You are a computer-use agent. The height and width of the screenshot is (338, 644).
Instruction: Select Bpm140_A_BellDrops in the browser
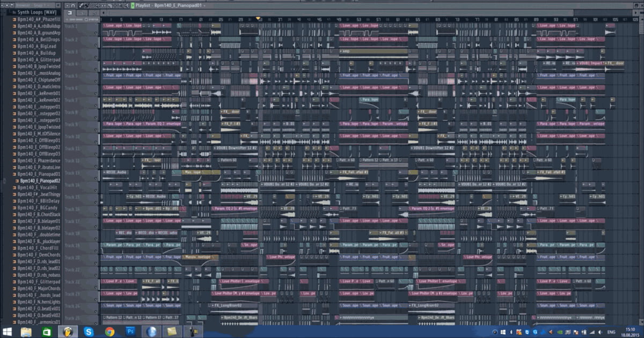point(38,40)
